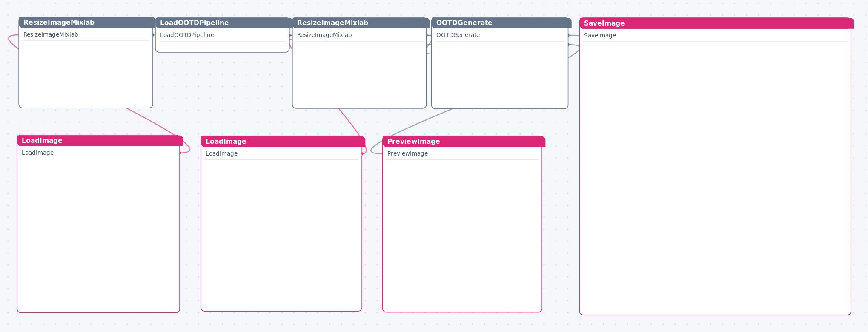Click the 'PreviewImage' label inside the node body
The image size is (868, 332).
tap(408, 153)
